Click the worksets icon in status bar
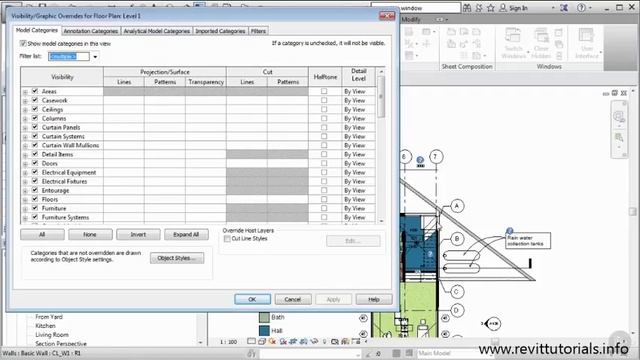 [x=251, y=353]
